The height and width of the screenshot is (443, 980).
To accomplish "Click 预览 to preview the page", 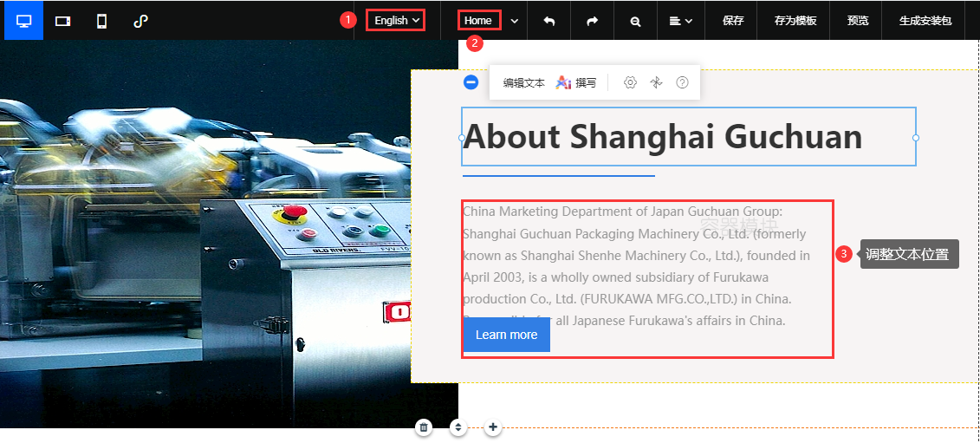I will pos(858,21).
